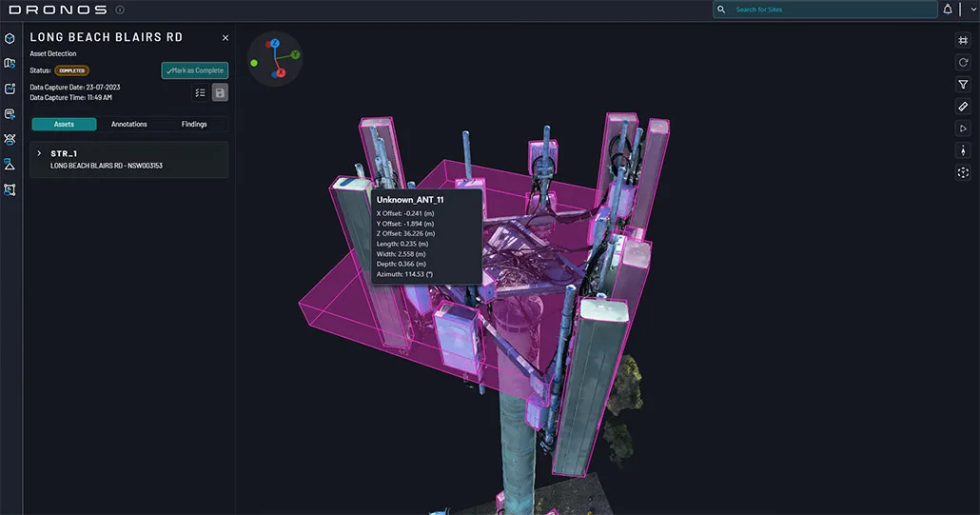Open the map view from the sidebar
Image resolution: width=980 pixels, height=515 pixels.
10,64
